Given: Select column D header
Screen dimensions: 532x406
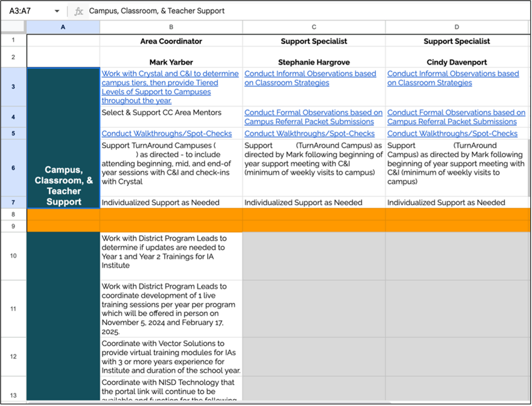Looking at the screenshot, I should pyautogui.click(x=457, y=27).
